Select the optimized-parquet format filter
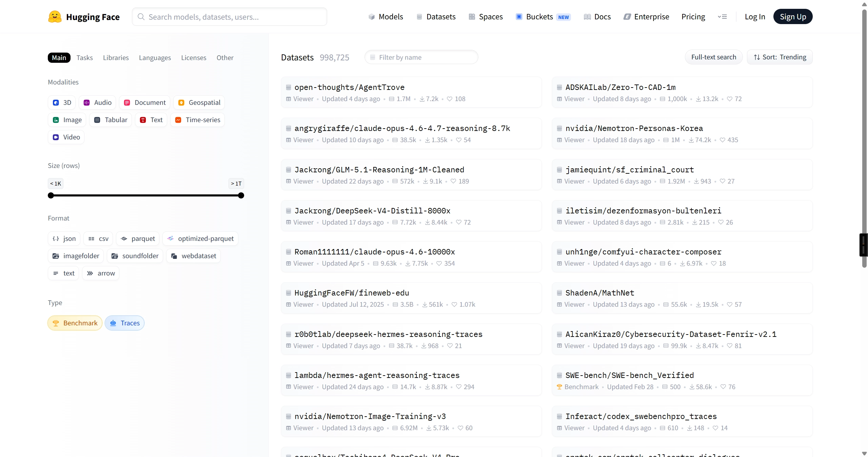868x457 pixels. (200, 239)
